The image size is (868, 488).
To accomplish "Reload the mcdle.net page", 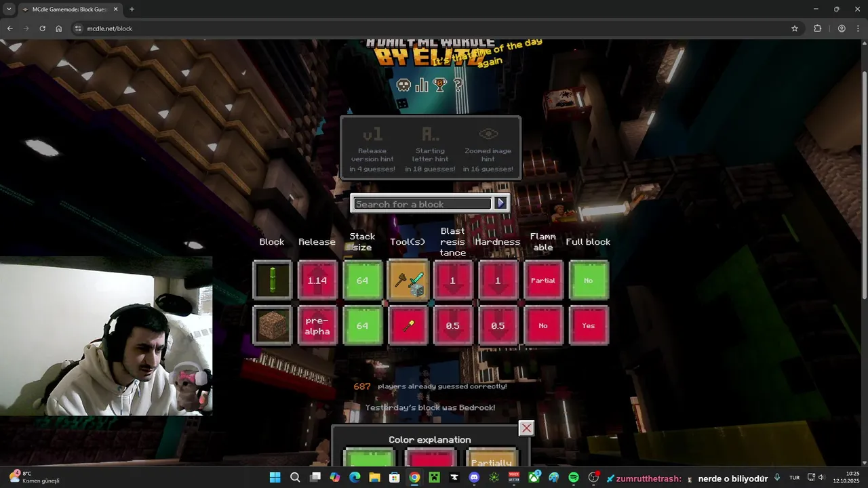I will click(42, 28).
